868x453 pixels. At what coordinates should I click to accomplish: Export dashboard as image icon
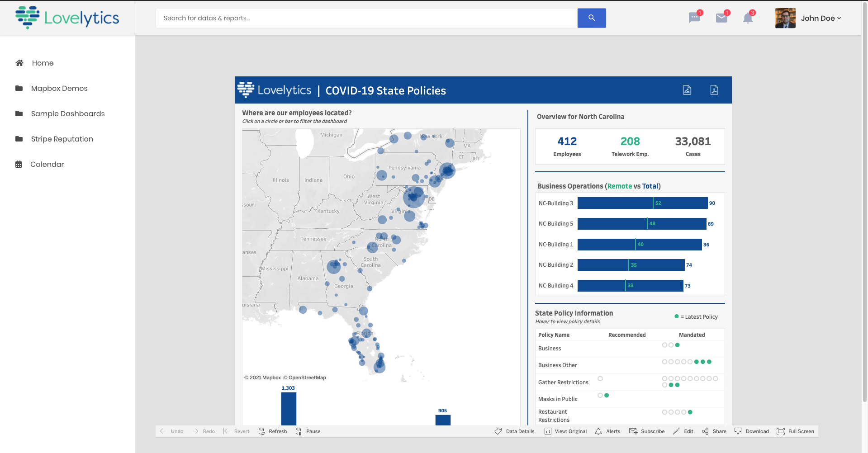(x=687, y=90)
